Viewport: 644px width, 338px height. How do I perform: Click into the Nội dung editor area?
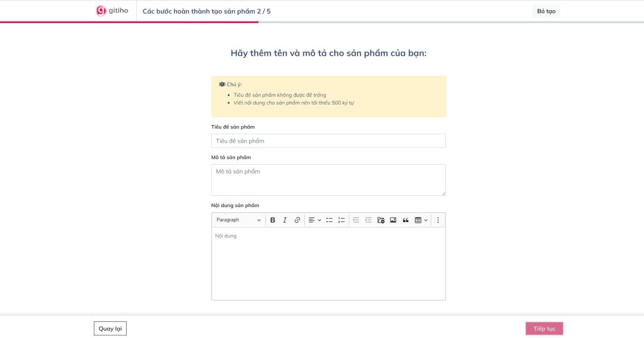point(328,263)
